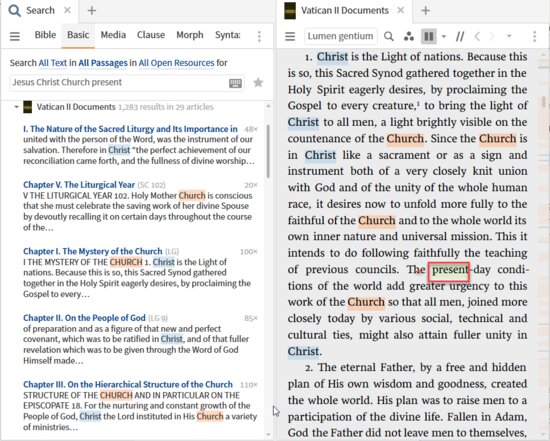Open the resource panel kebab menu

pos(534,36)
